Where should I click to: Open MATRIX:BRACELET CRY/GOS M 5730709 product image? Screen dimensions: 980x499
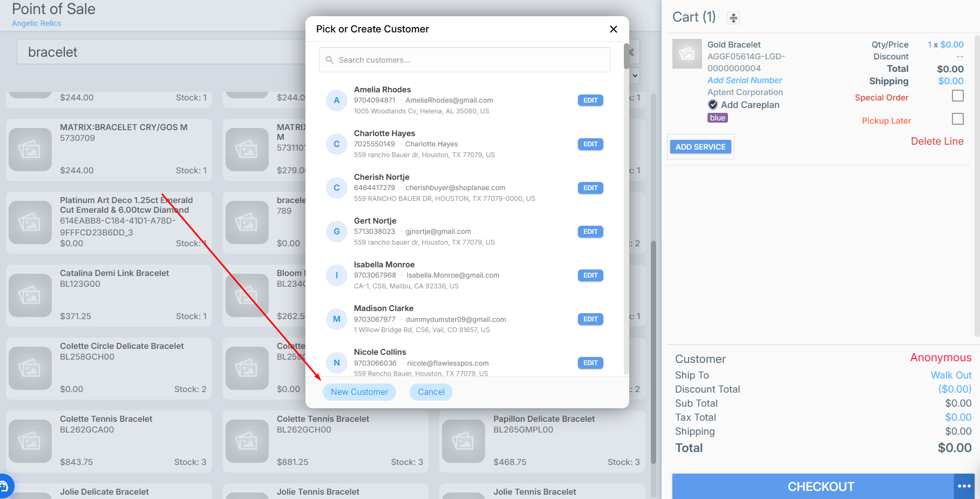30,150
